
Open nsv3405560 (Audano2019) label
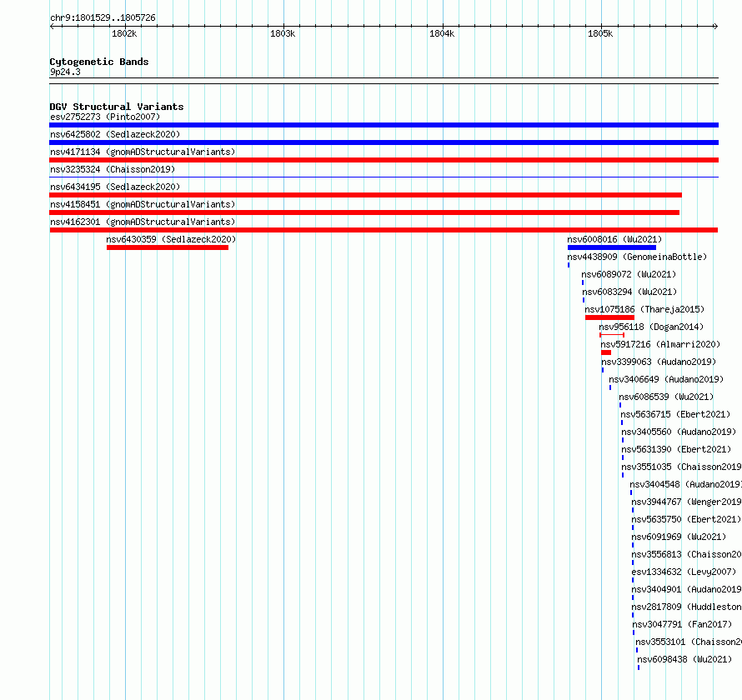(679, 432)
